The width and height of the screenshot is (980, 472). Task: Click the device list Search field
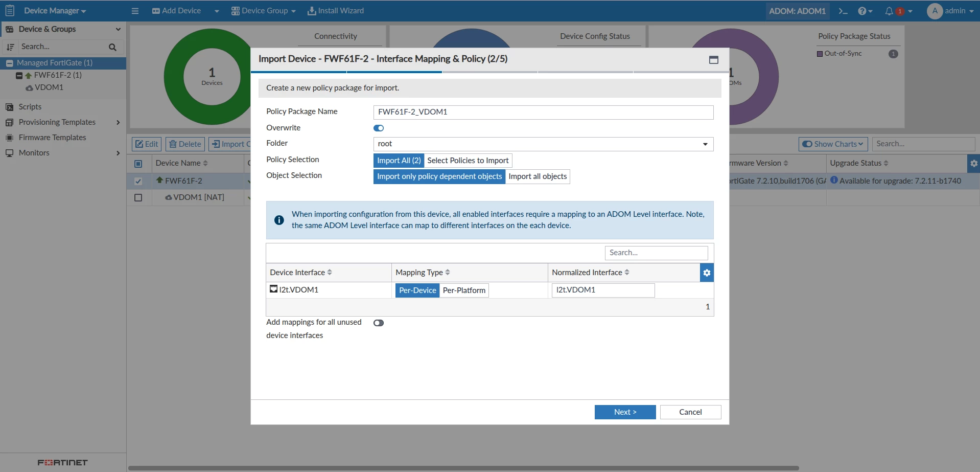click(x=923, y=144)
